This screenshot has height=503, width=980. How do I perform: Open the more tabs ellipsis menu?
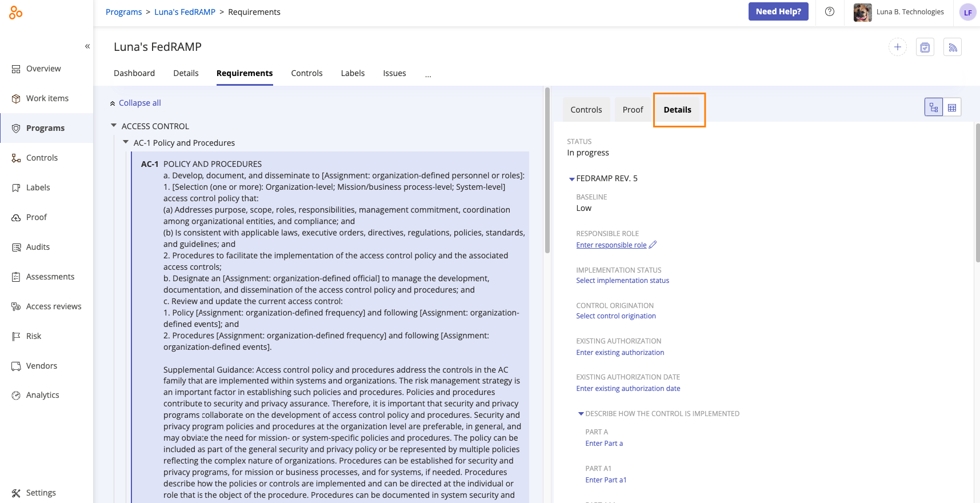tap(428, 74)
